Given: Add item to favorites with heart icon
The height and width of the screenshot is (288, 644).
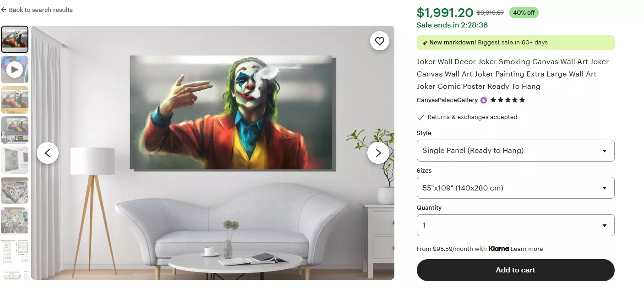Looking at the screenshot, I should point(379,41).
